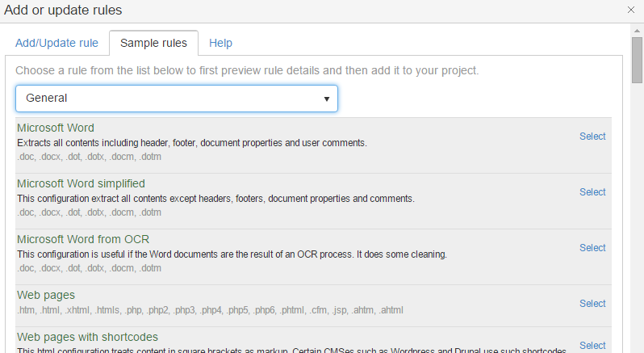The image size is (644, 353).
Task: Open the Help tab
Action: (x=220, y=43)
